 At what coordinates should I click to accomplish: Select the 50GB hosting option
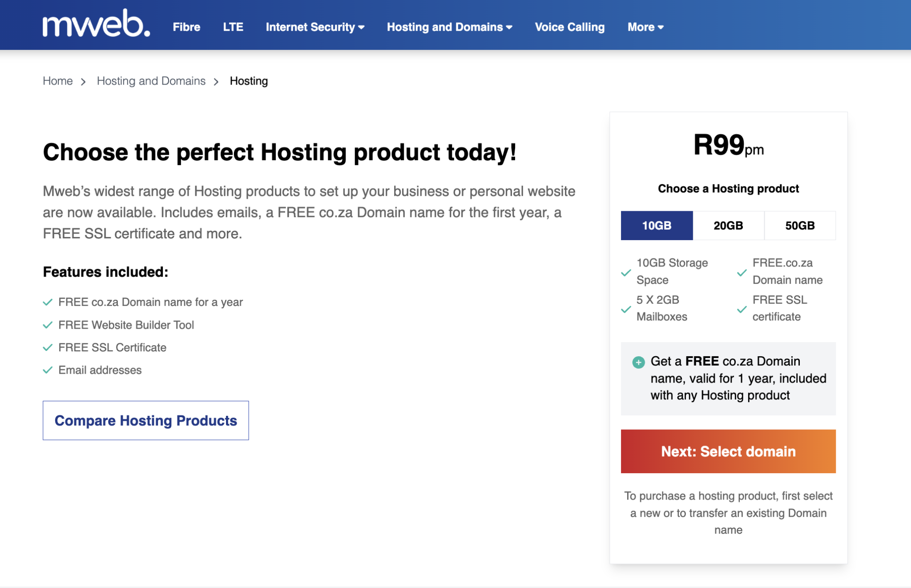[800, 226]
